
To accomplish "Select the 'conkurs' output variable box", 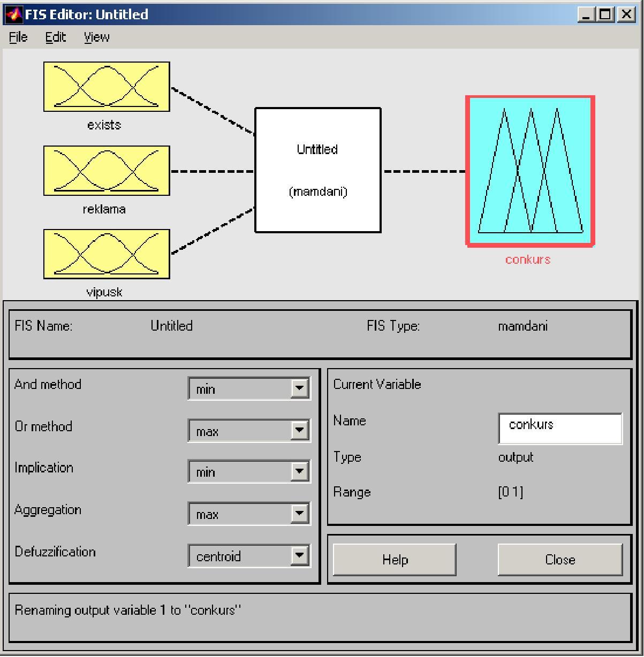I will [x=530, y=171].
